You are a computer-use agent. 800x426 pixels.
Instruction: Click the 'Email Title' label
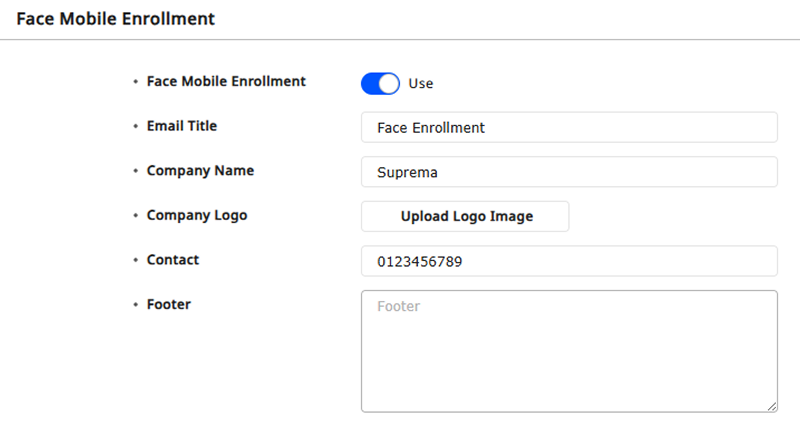pos(182,126)
